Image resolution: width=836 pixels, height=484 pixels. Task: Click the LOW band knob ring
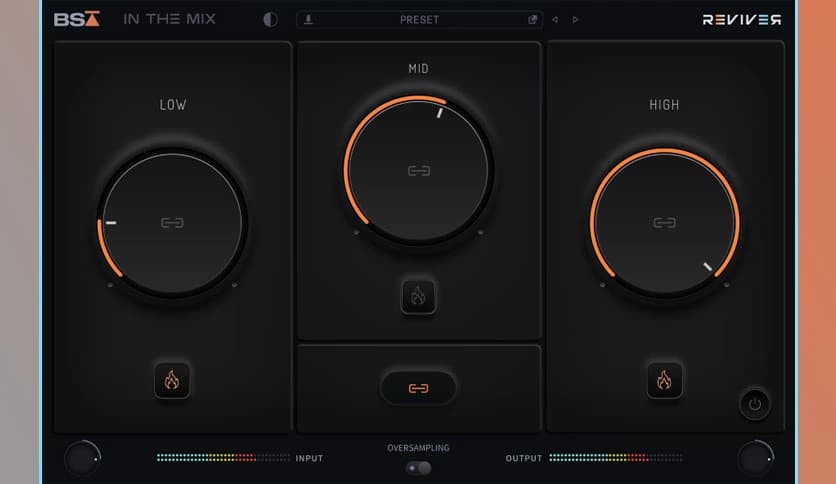[x=172, y=223]
